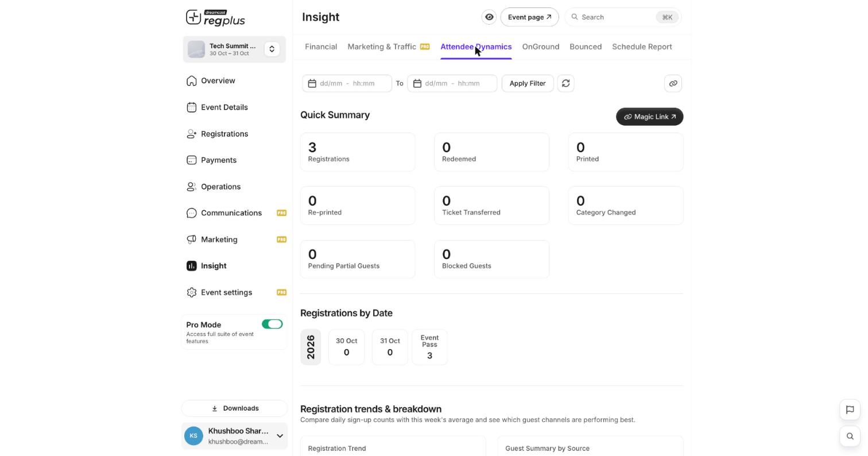
Task: Click the end date calendar icon
Action: click(417, 83)
